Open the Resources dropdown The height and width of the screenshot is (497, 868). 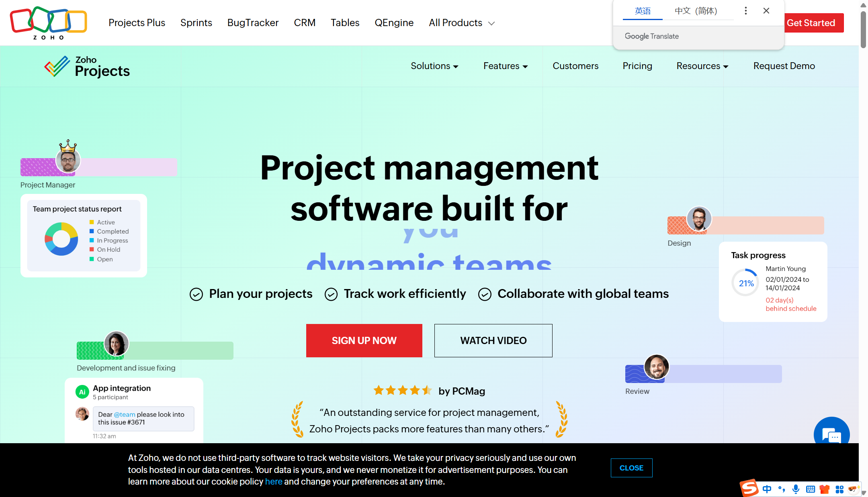702,66
